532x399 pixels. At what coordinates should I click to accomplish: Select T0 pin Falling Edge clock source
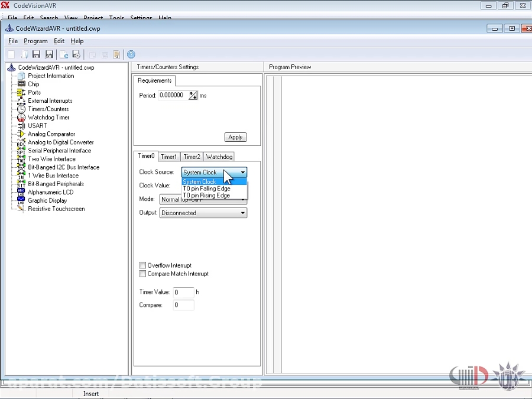(206, 189)
